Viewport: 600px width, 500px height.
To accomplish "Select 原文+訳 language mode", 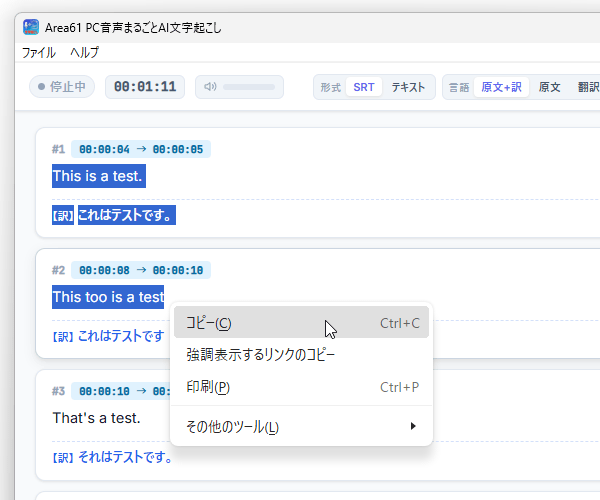I will click(501, 87).
